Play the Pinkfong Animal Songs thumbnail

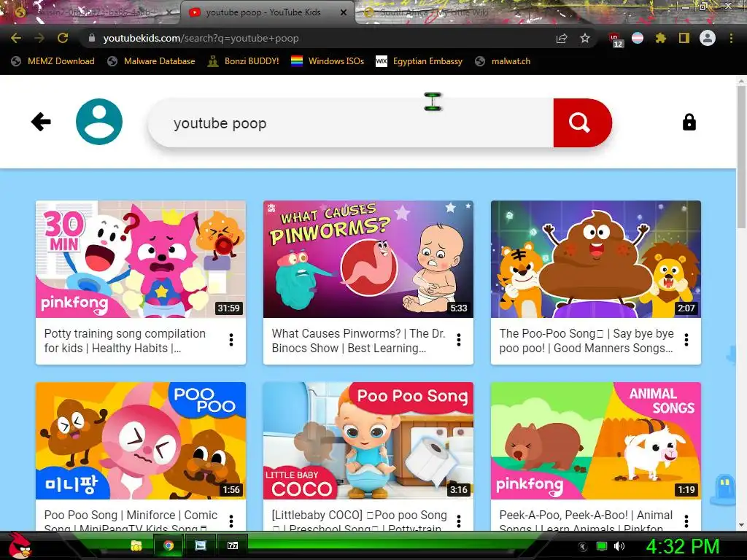point(596,440)
